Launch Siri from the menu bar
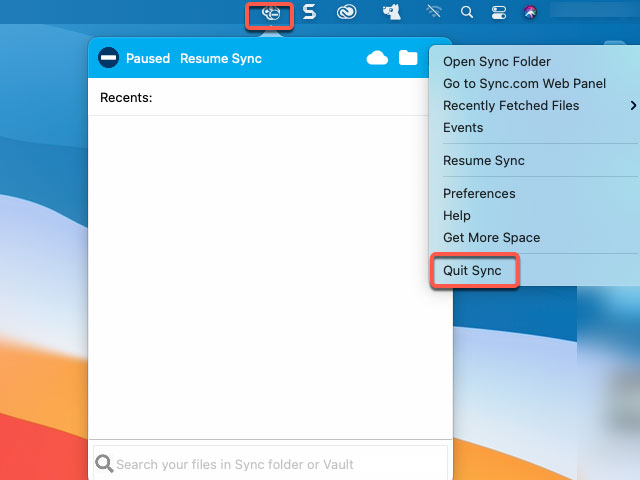Screen dimensions: 640x480 point(530,12)
